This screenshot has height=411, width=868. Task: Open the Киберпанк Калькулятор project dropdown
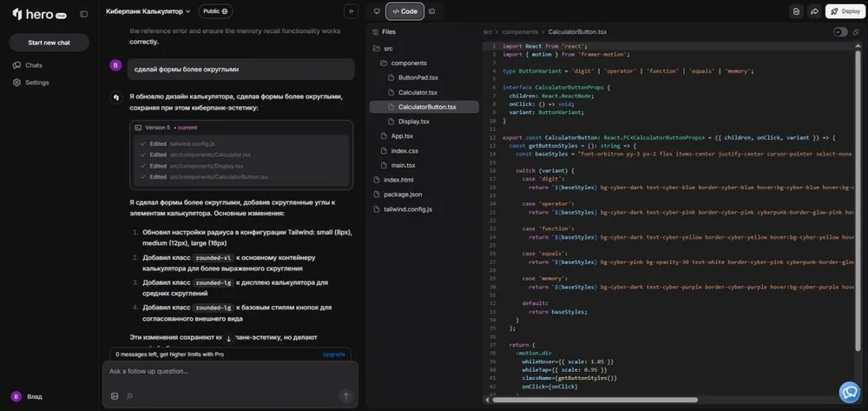tap(148, 11)
